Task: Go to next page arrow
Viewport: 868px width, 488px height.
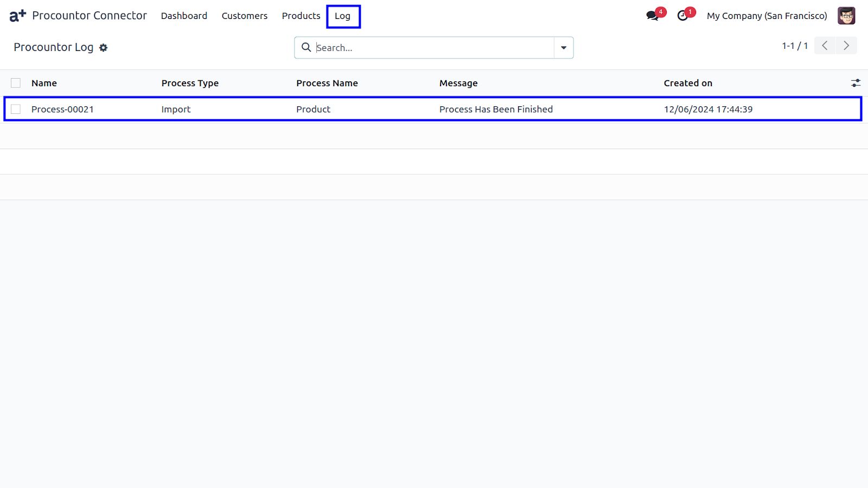Action: (846, 46)
